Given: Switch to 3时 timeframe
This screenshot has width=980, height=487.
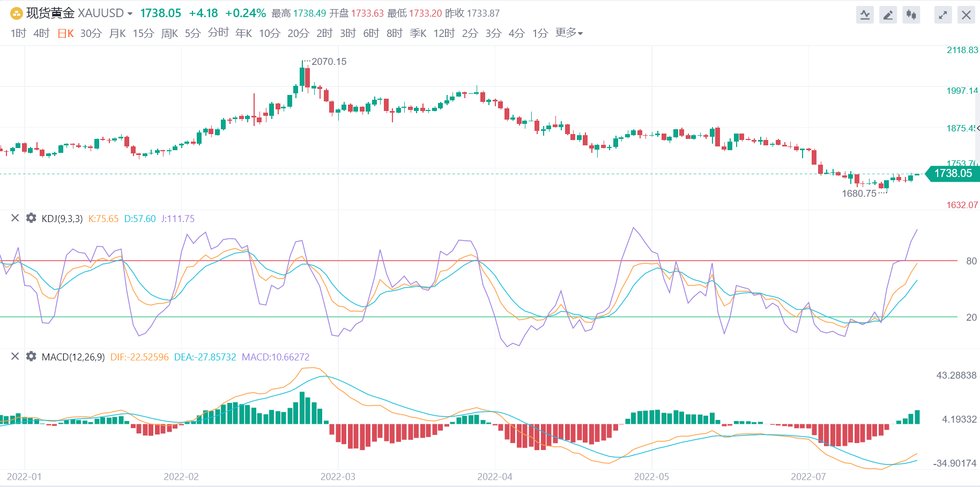Looking at the screenshot, I should (x=348, y=33).
